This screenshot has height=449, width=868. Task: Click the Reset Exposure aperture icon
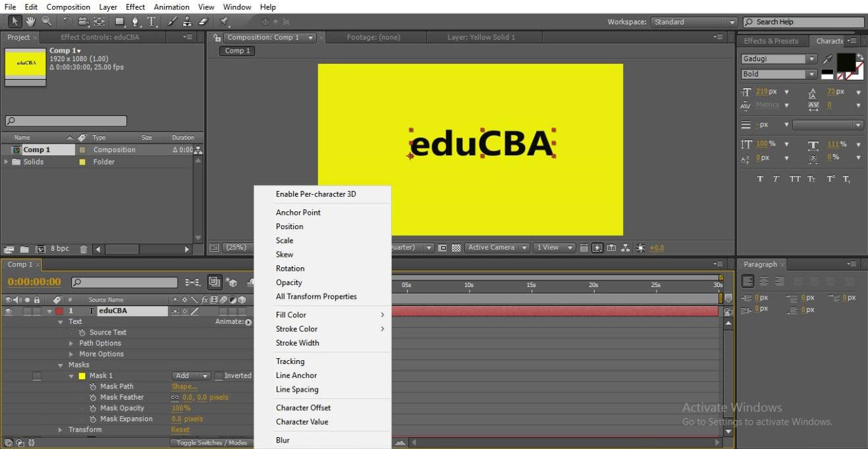click(639, 248)
